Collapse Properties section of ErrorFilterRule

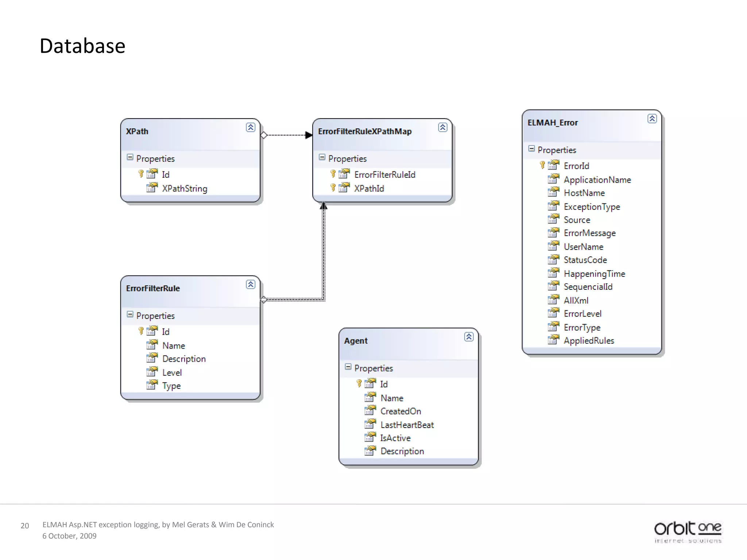point(130,314)
